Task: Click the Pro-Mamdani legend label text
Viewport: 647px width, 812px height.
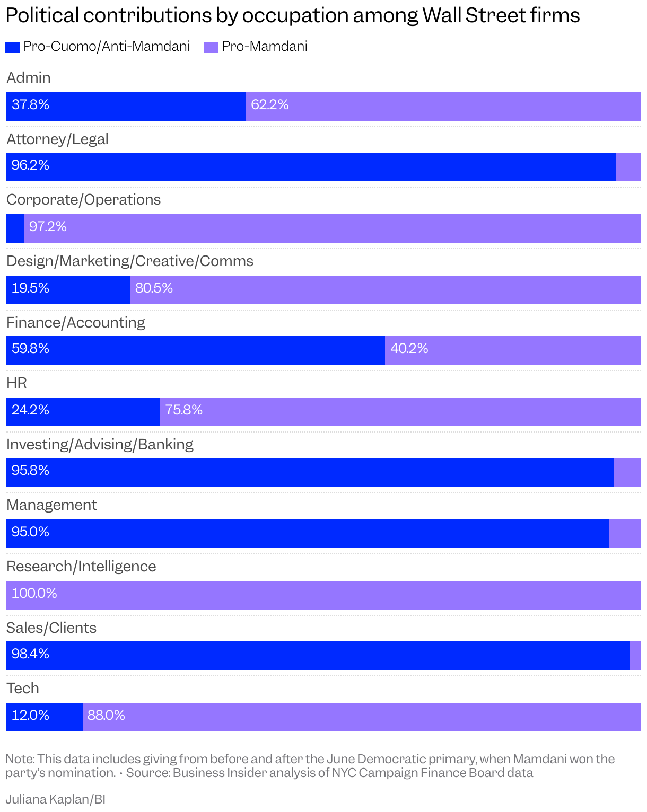Action: click(265, 47)
